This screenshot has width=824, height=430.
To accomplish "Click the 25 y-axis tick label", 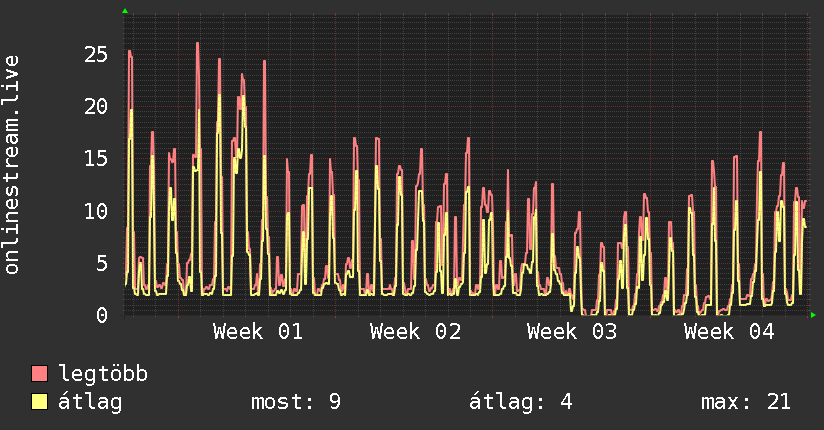I will point(96,54).
